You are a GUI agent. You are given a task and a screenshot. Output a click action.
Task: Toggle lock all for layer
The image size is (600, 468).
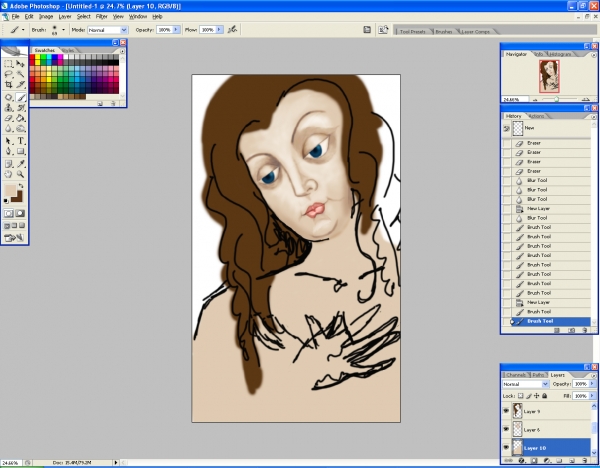(x=545, y=396)
